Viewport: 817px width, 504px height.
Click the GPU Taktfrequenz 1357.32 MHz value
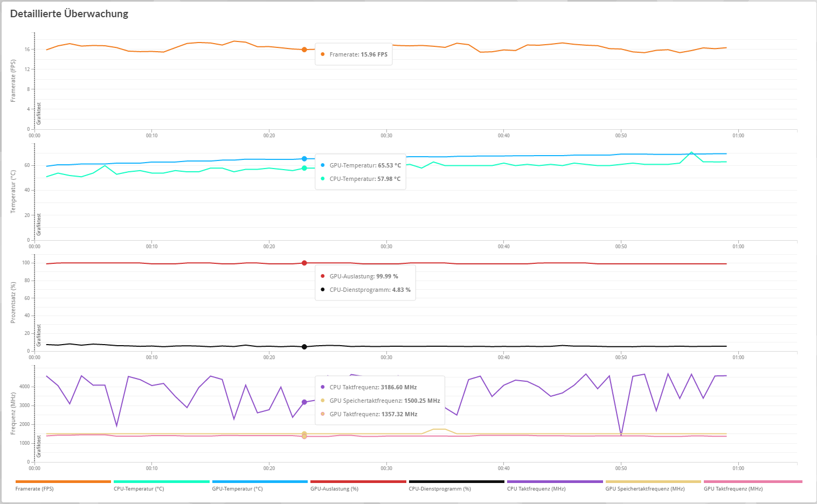pyautogui.click(x=399, y=415)
